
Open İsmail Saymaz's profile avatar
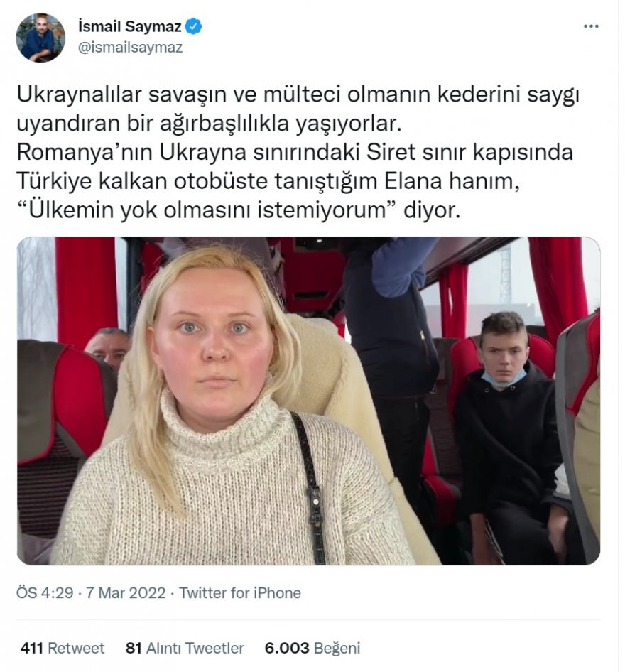pyautogui.click(x=40, y=37)
